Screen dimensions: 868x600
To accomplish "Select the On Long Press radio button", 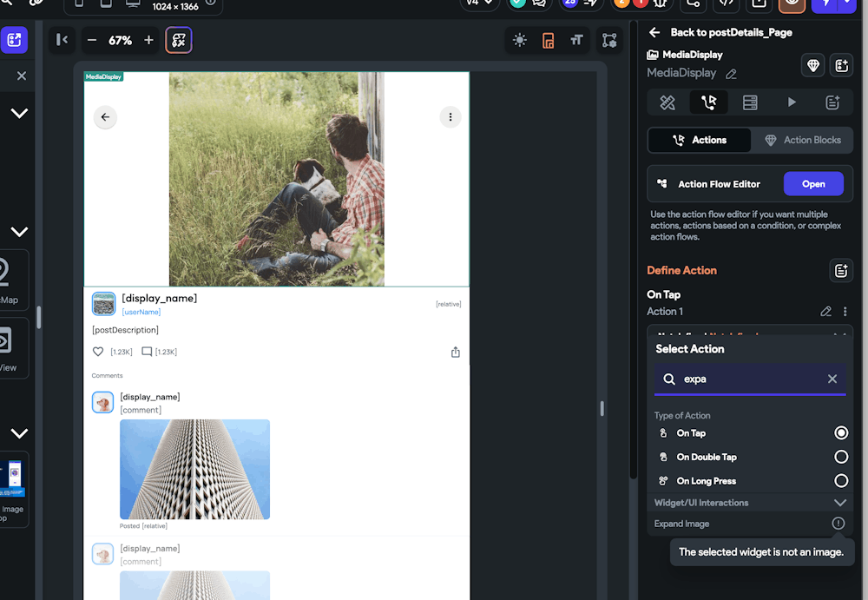I will coord(840,480).
